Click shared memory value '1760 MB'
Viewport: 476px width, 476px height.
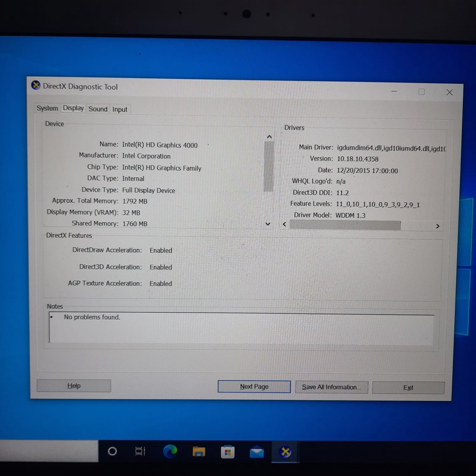(x=135, y=224)
